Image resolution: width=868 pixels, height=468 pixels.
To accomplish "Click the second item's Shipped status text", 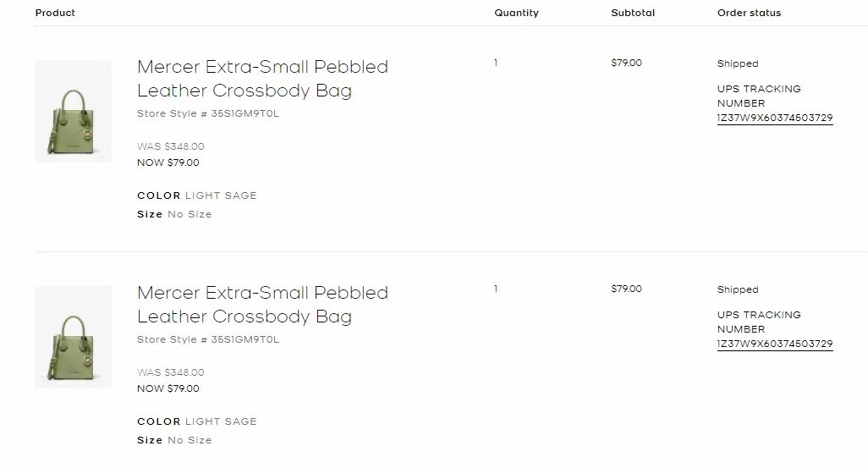I will tap(738, 289).
